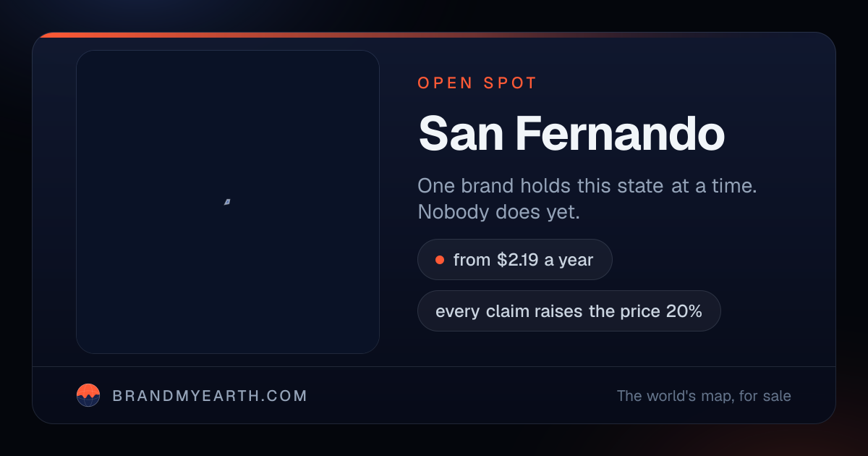Click the BrandMyEarth globe logo icon
Image resolution: width=868 pixels, height=456 pixels.
[88, 395]
